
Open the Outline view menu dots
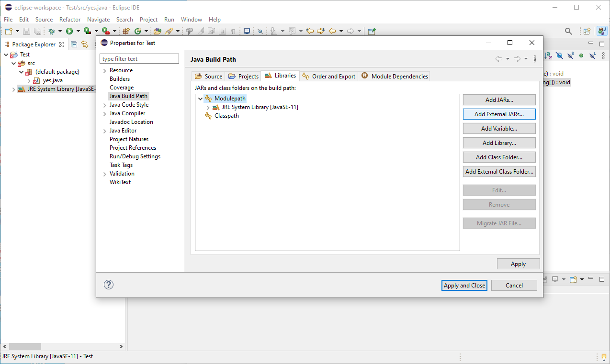click(604, 55)
